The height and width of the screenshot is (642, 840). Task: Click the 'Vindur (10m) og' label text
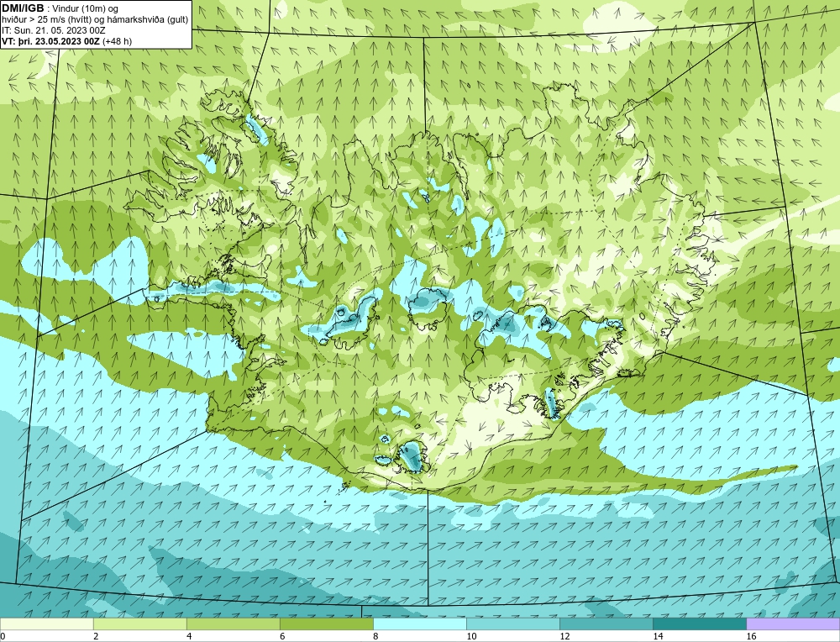click(86, 8)
